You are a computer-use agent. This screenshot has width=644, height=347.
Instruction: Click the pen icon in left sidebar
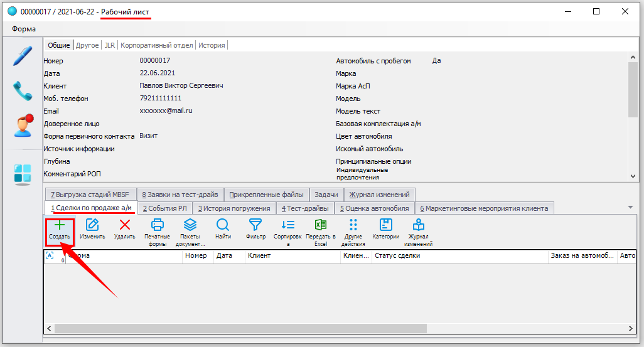click(23, 55)
